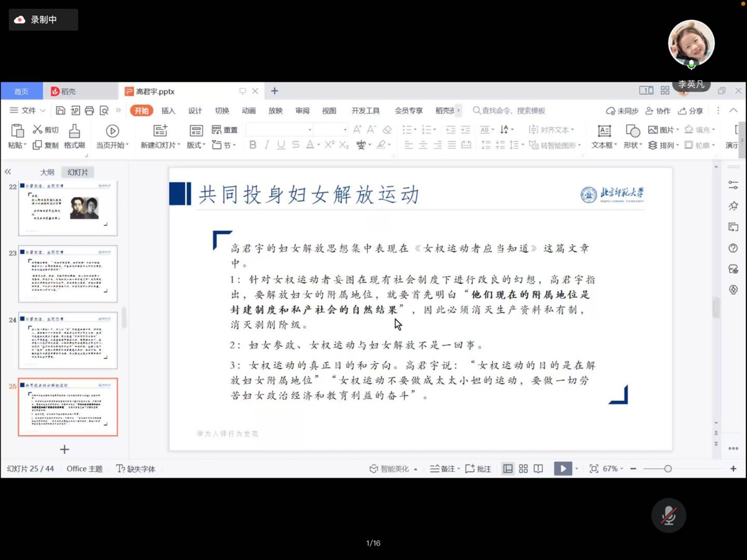The width and height of the screenshot is (747, 560).
Task: Click the 批注 comment icon
Action: click(478, 468)
